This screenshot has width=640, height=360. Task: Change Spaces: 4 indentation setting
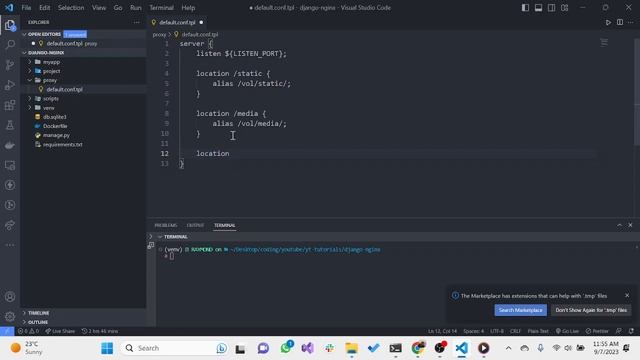[473, 331]
